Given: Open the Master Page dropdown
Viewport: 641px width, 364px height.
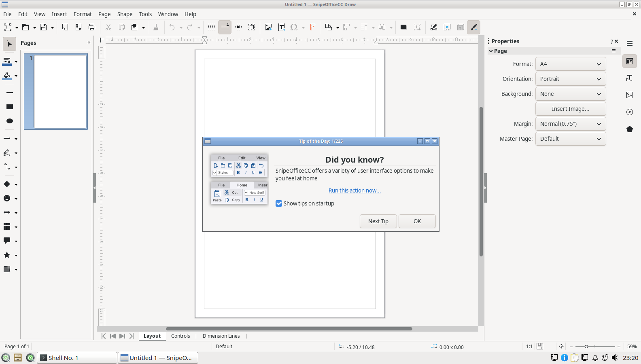Looking at the screenshot, I should click(571, 139).
